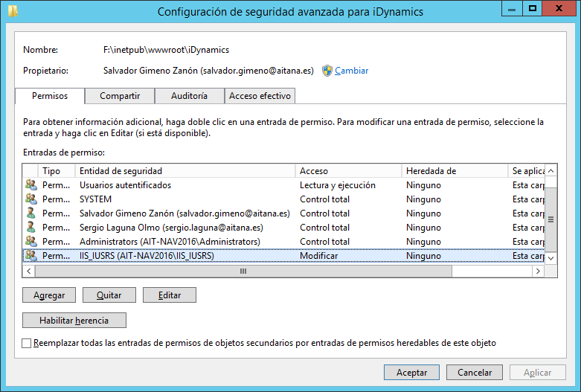The height and width of the screenshot is (392, 581).
Task: Confirm with the Aceptar button
Action: click(x=411, y=373)
